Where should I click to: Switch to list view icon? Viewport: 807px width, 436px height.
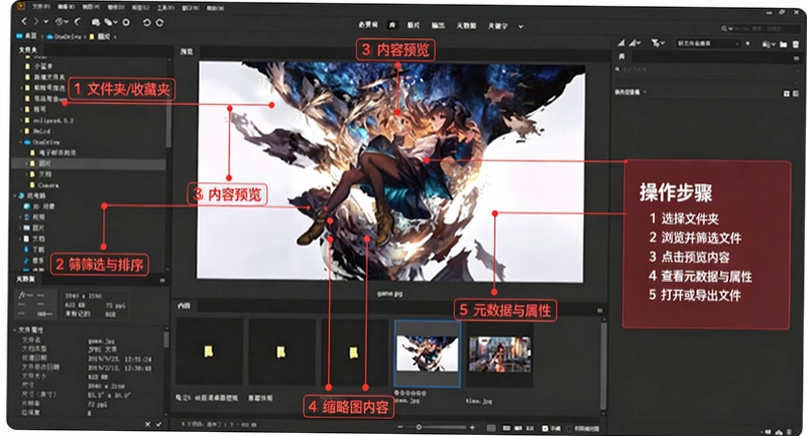(529, 428)
